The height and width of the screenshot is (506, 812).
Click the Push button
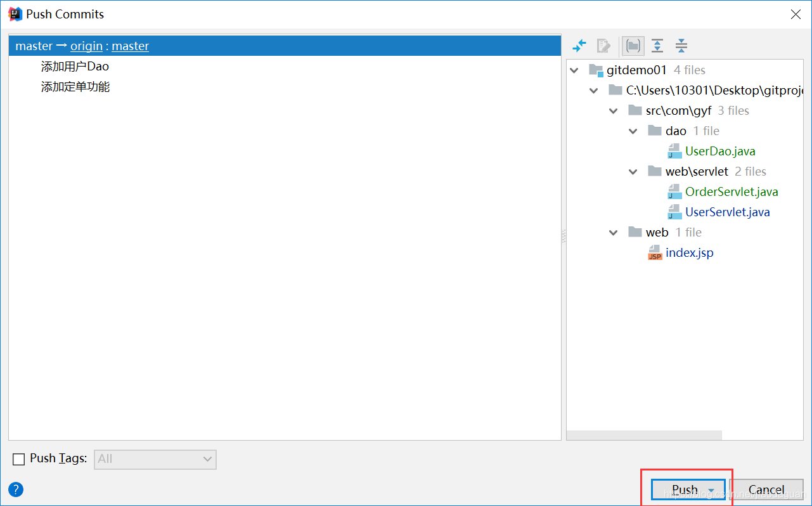point(688,490)
